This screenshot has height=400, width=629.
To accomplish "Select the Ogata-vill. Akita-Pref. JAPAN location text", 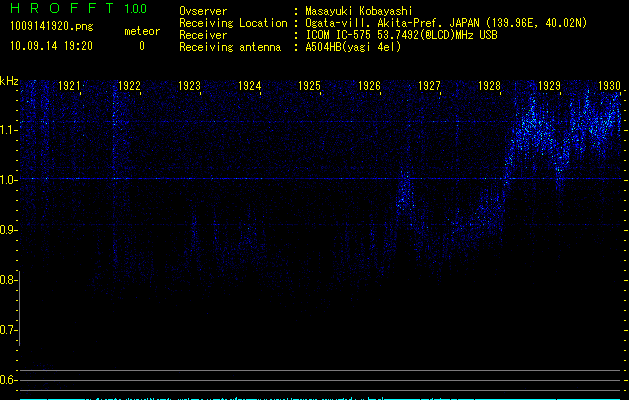I will [446, 23].
